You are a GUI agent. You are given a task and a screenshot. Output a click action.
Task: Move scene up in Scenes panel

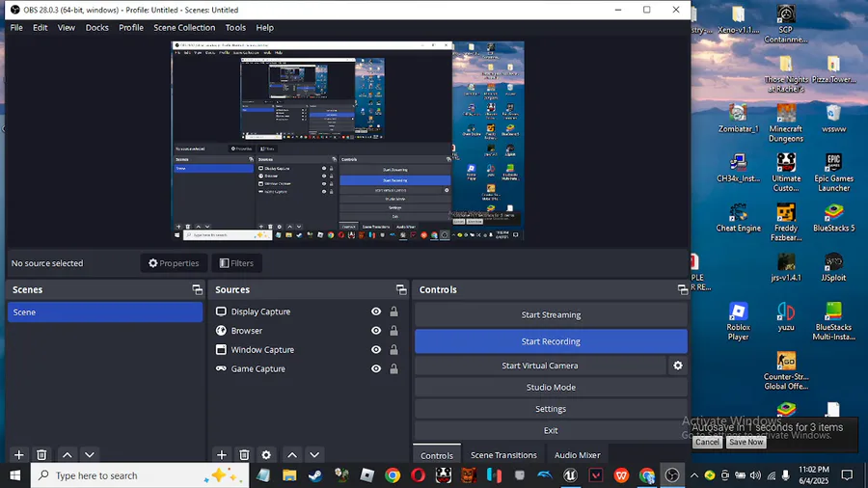tap(67, 455)
